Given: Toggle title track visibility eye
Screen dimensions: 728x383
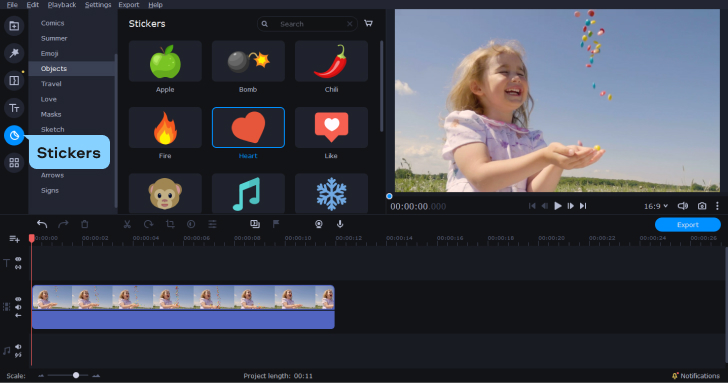Looking at the screenshot, I should tap(18, 259).
